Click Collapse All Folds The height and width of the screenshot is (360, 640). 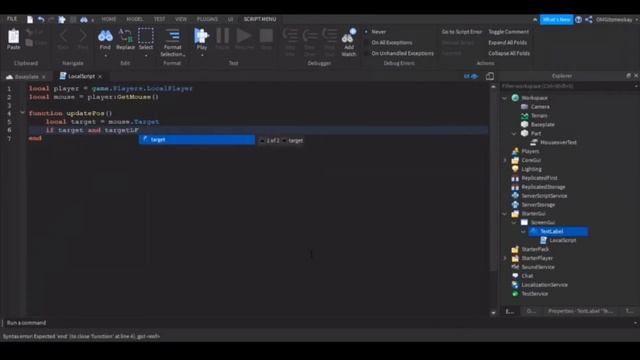[509, 53]
